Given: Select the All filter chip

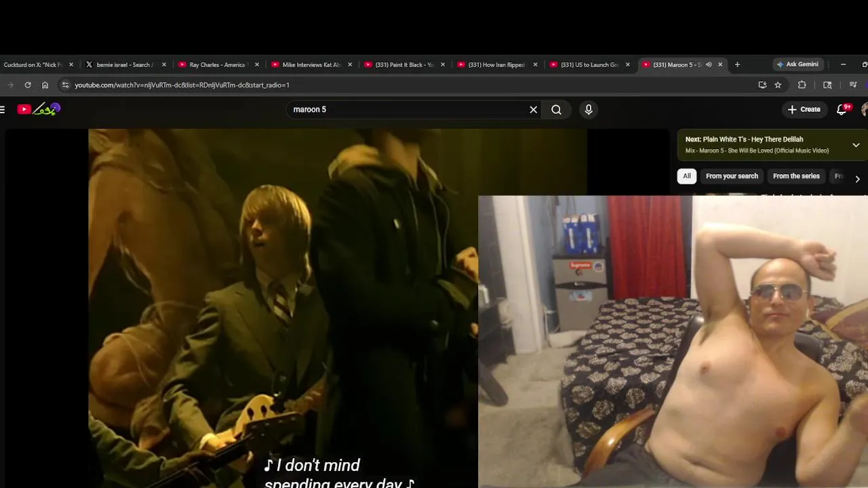Looking at the screenshot, I should (x=687, y=176).
